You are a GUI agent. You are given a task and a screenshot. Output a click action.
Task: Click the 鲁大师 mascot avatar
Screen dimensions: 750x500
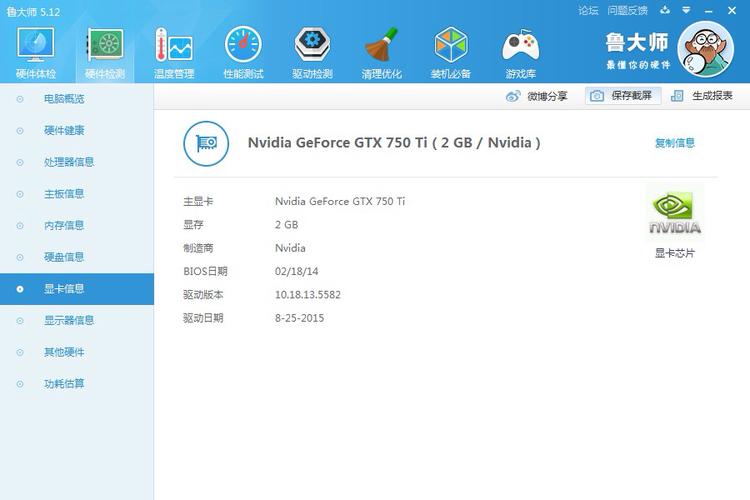706,49
